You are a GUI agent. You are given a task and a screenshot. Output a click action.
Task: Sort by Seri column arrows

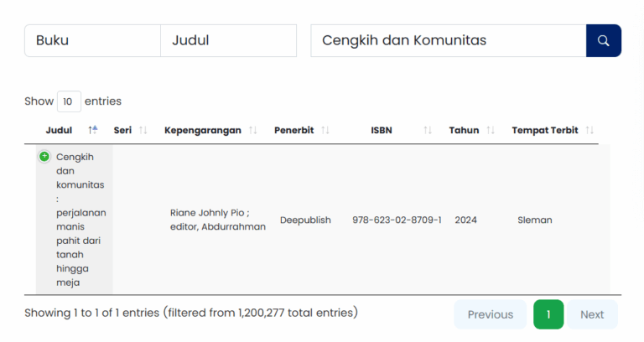pyautogui.click(x=143, y=130)
